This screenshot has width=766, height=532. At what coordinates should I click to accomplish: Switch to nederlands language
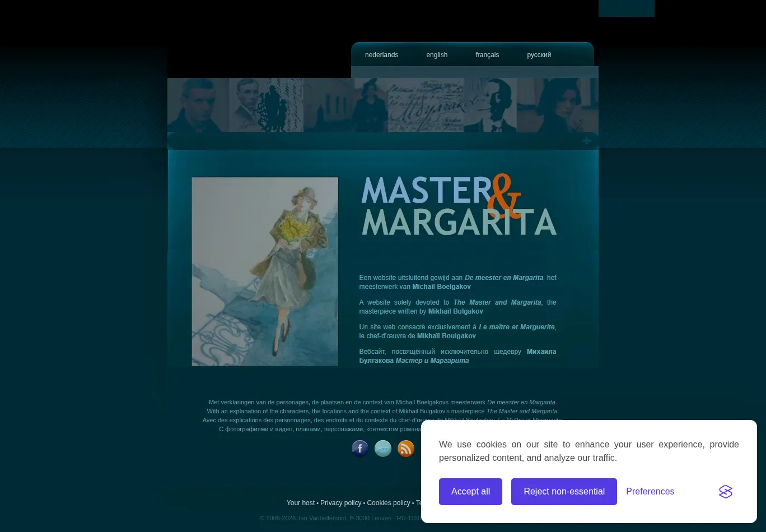click(381, 55)
